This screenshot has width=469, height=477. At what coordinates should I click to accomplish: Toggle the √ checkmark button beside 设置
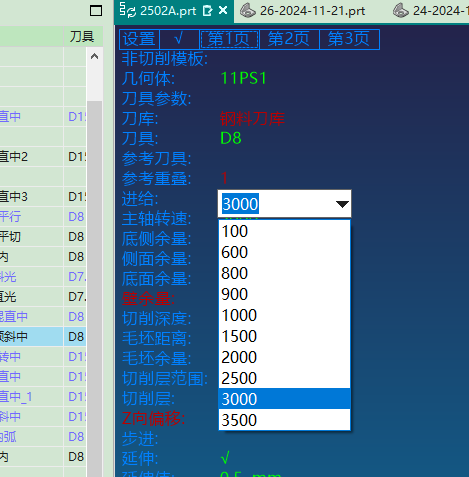(179, 39)
